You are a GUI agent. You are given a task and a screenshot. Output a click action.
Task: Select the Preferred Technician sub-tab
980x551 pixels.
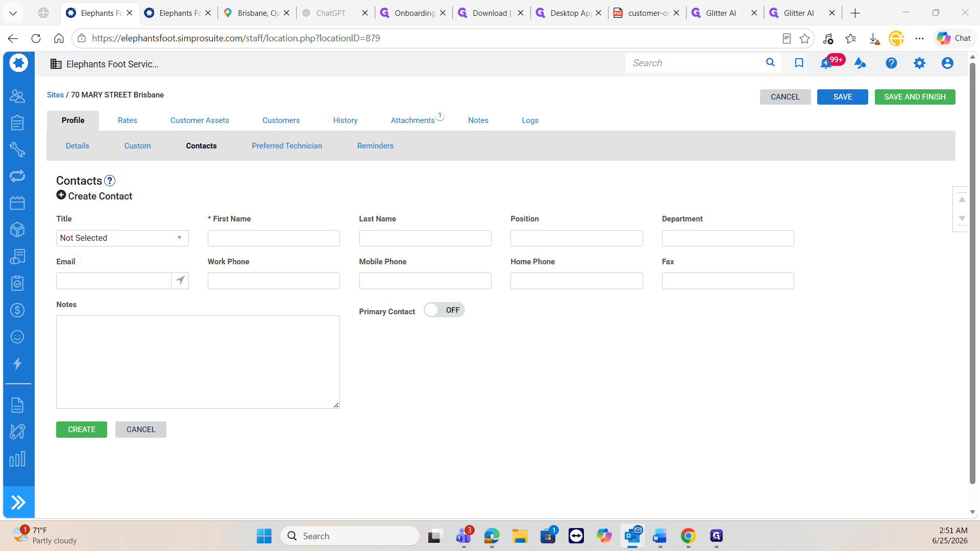287,146
